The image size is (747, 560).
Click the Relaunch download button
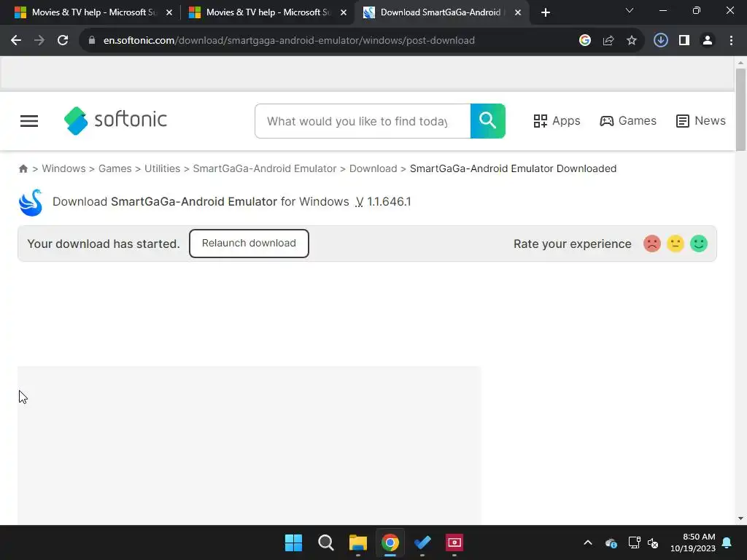(249, 244)
